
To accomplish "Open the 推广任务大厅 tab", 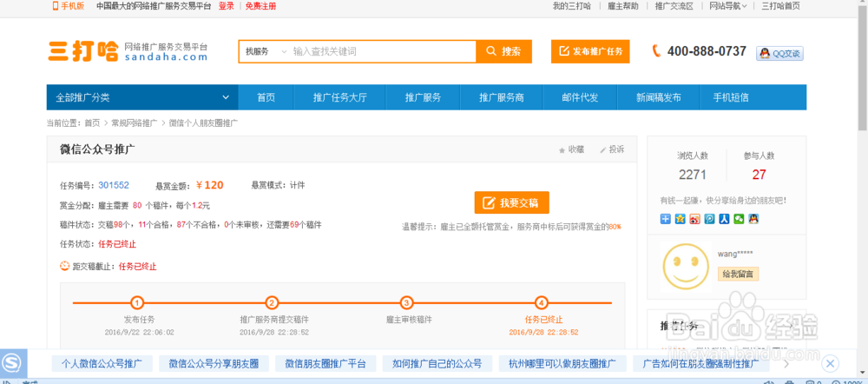I will pos(340,97).
